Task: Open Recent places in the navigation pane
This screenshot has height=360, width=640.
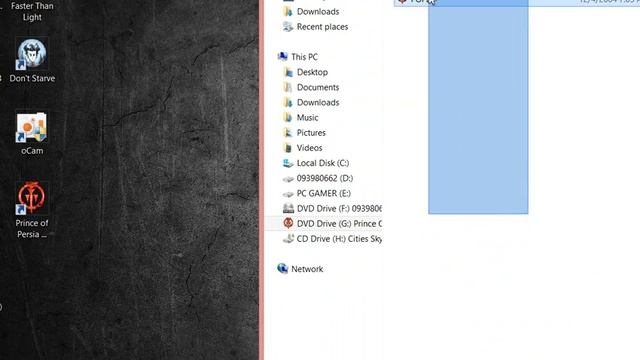Action: (322, 27)
